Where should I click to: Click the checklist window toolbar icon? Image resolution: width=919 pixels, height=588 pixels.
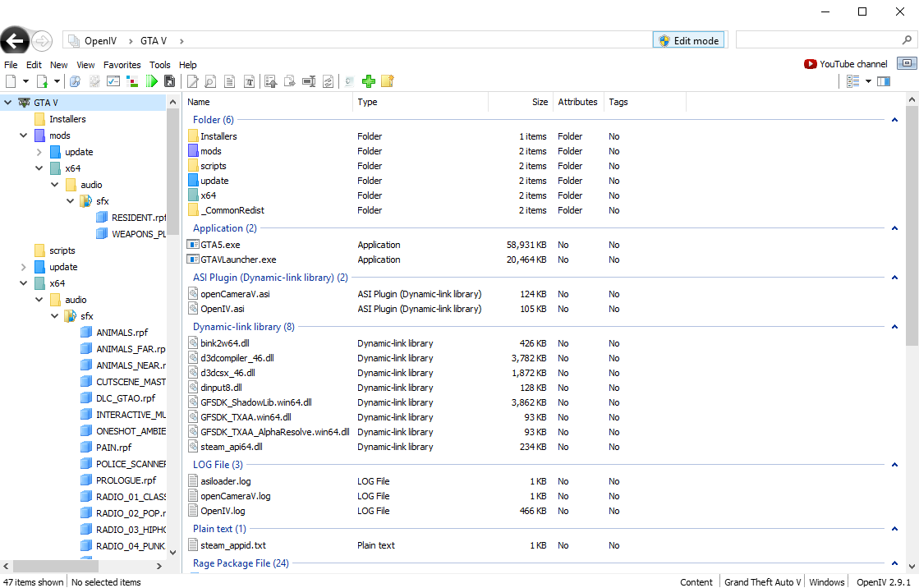113,81
